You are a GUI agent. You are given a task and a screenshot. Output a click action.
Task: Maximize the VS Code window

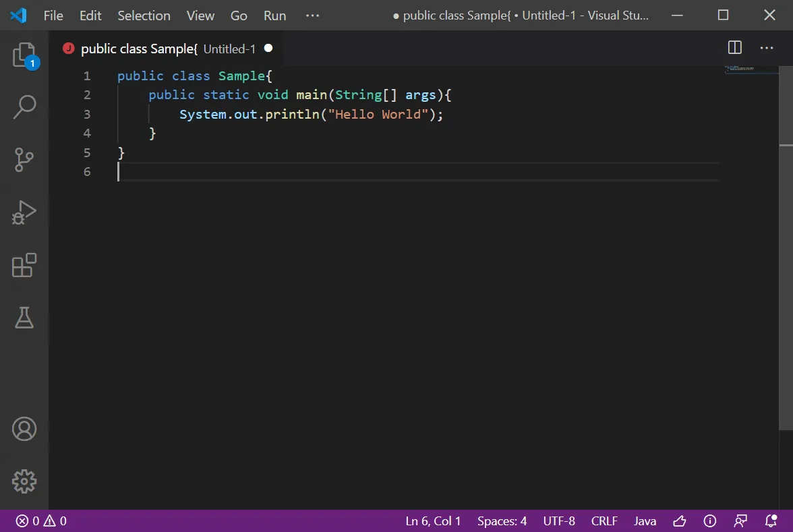723,15
